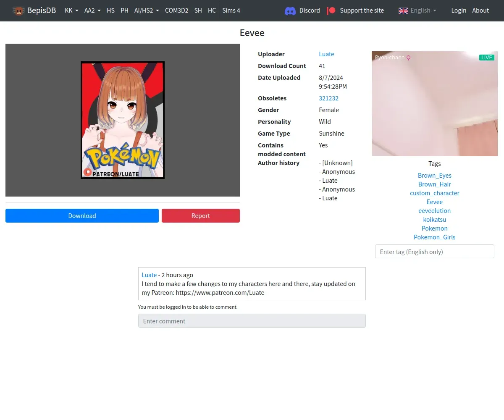The image size is (504, 420).
Task: Open the KK dropdown menu
Action: coord(71,10)
